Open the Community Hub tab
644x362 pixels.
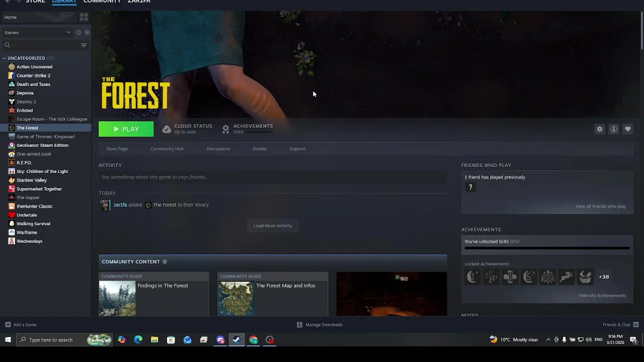point(167,149)
